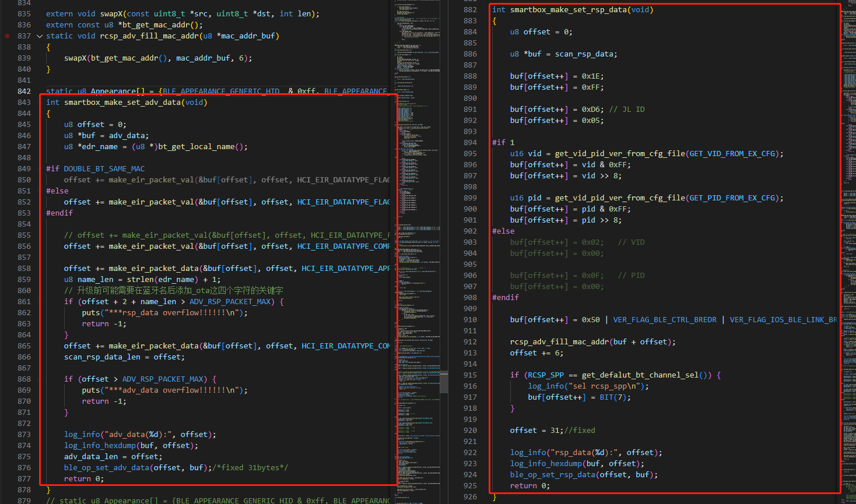This screenshot has width=856, height=504.
Task: Click the puts "***adv_data overflow" line
Action: pyautogui.click(x=164, y=390)
